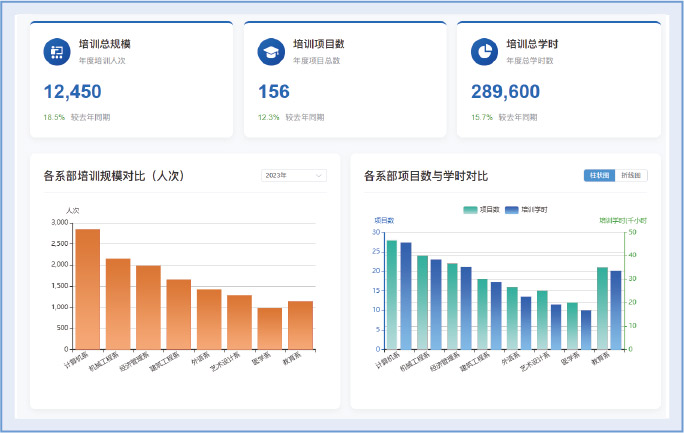
Task: Click the 156 project count value
Action: click(x=274, y=92)
